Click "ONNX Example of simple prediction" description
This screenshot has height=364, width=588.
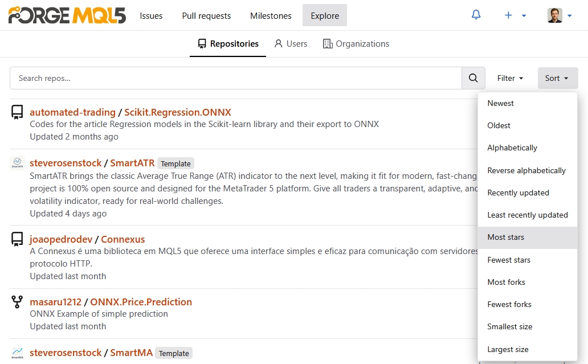99,314
